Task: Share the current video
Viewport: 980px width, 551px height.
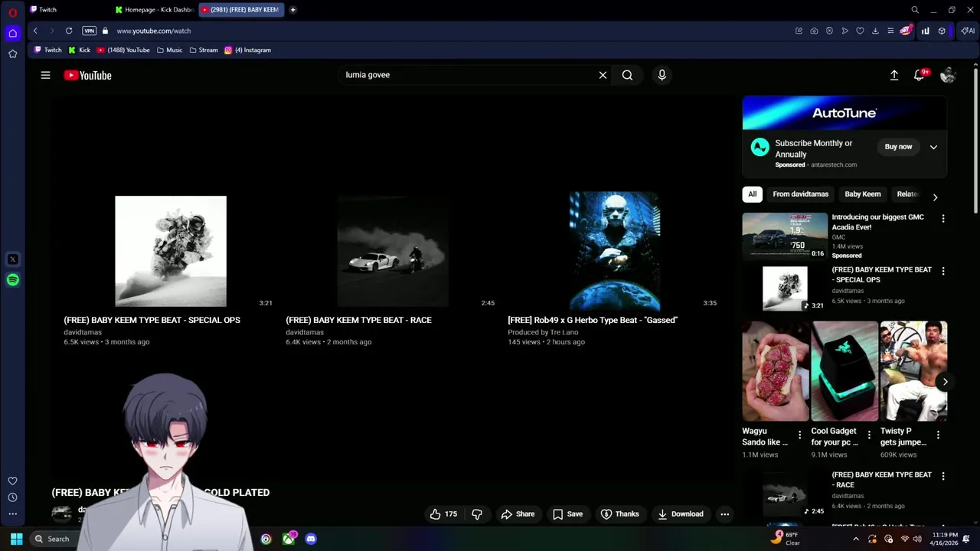Action: click(518, 514)
